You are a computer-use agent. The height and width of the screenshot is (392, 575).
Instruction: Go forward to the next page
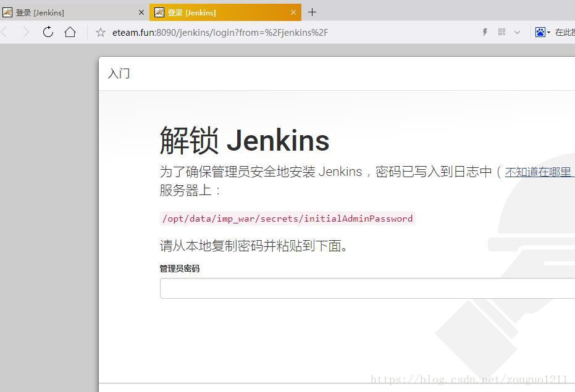[x=26, y=32]
